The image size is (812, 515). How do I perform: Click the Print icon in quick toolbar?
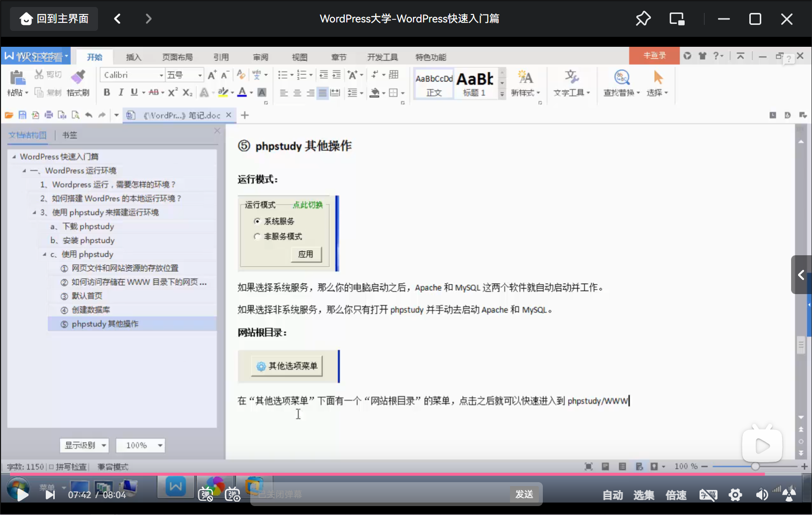point(49,115)
